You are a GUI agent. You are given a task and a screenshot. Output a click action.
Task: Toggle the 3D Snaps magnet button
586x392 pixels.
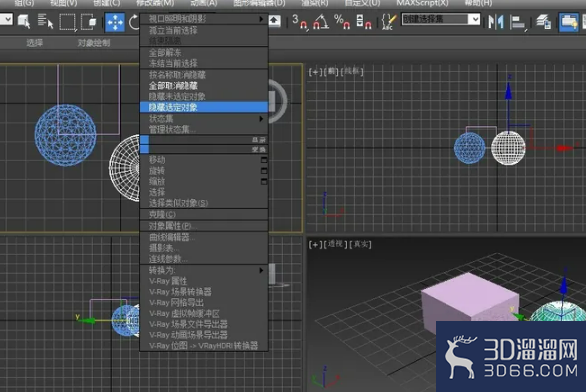click(x=300, y=22)
